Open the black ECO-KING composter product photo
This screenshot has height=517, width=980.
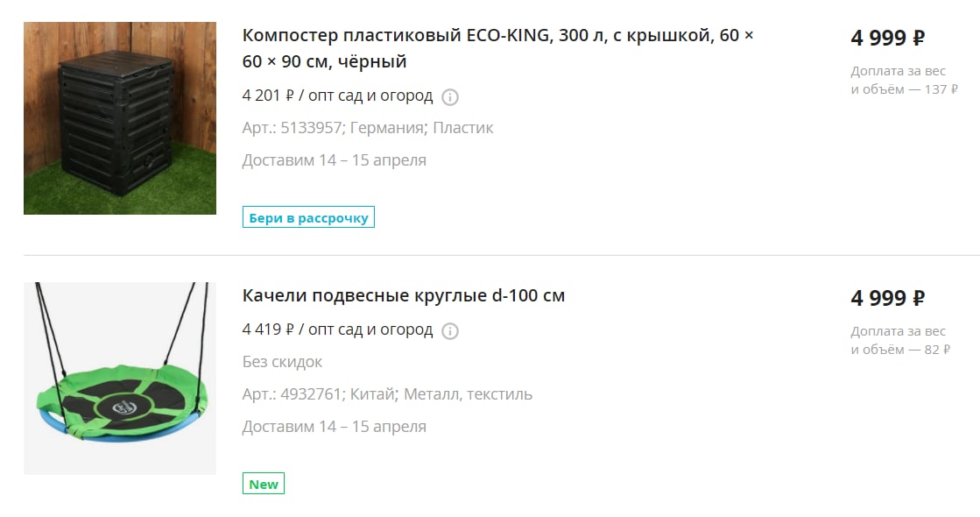click(x=120, y=118)
